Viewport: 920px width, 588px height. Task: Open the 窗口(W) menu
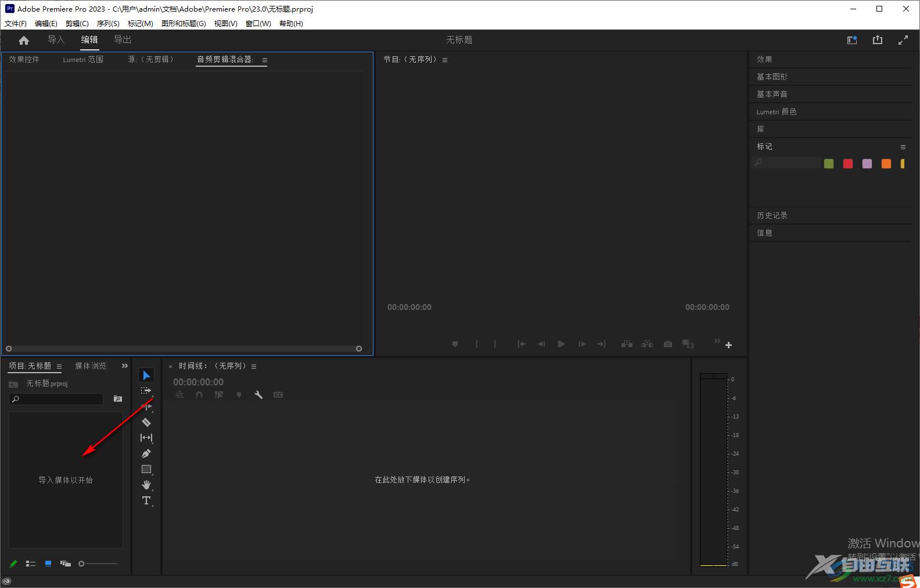[258, 24]
